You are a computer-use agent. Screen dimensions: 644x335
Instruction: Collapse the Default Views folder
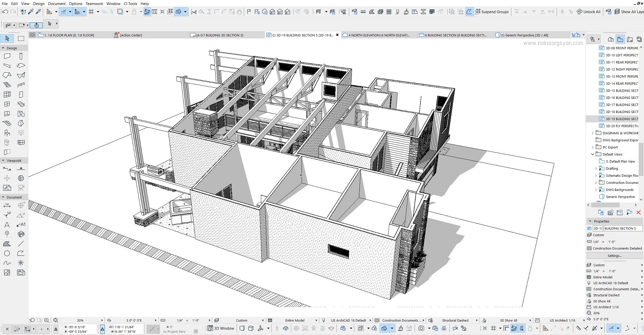[593, 154]
